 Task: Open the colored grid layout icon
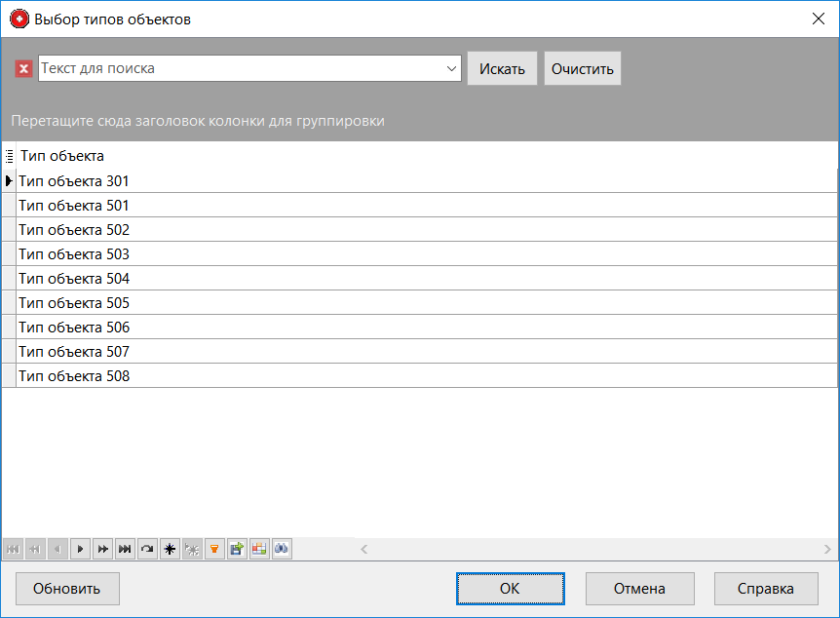pos(259,550)
